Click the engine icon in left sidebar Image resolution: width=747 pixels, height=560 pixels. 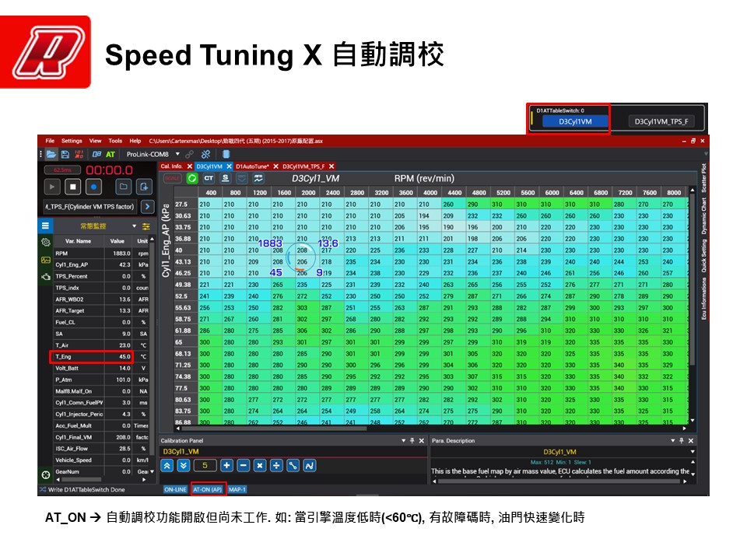(x=46, y=277)
